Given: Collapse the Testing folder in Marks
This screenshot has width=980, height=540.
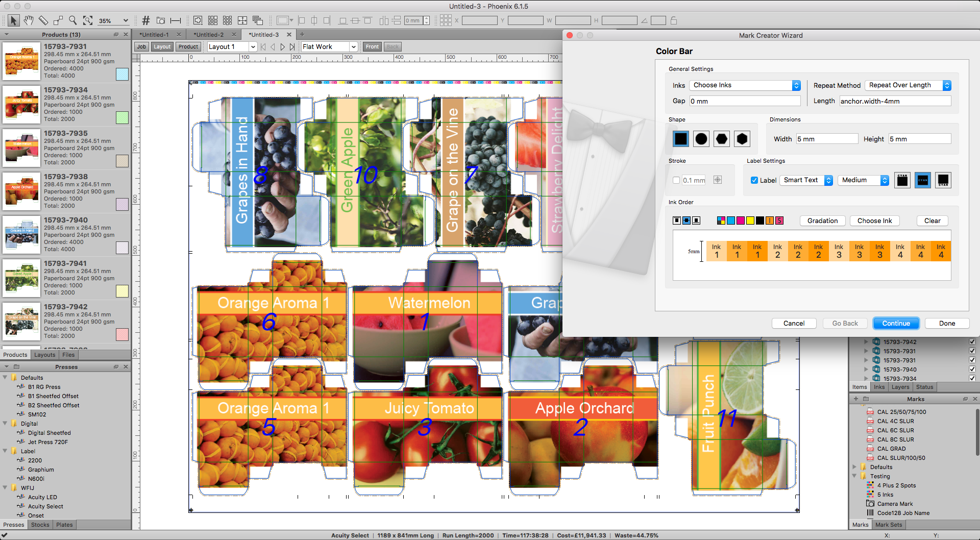Looking at the screenshot, I should coord(855,476).
